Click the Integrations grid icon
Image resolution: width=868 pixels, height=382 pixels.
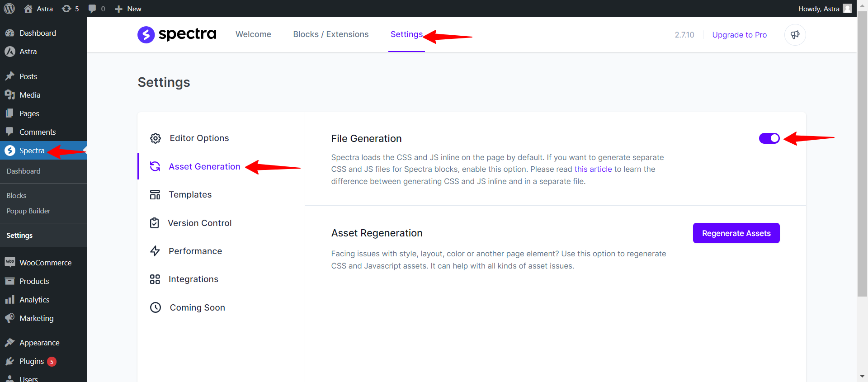click(155, 279)
